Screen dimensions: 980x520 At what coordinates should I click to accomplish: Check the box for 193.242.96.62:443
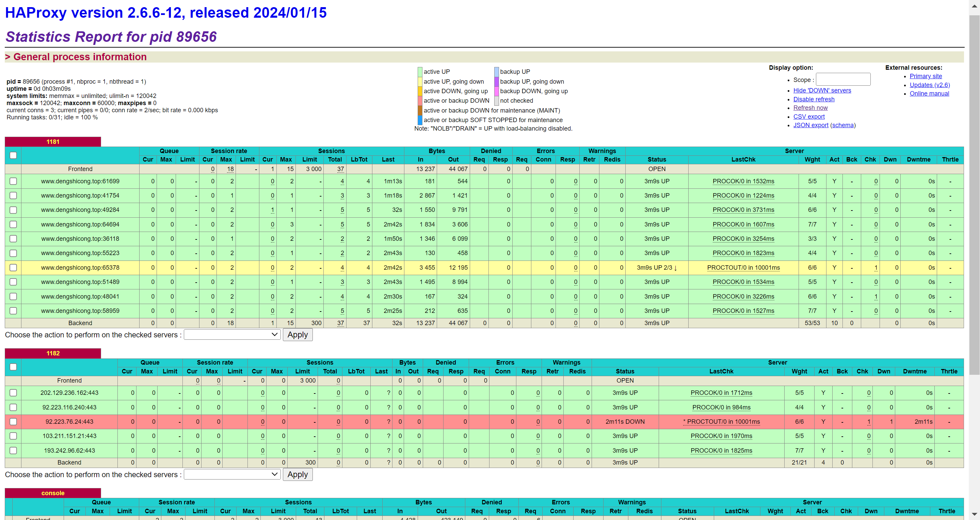13,450
